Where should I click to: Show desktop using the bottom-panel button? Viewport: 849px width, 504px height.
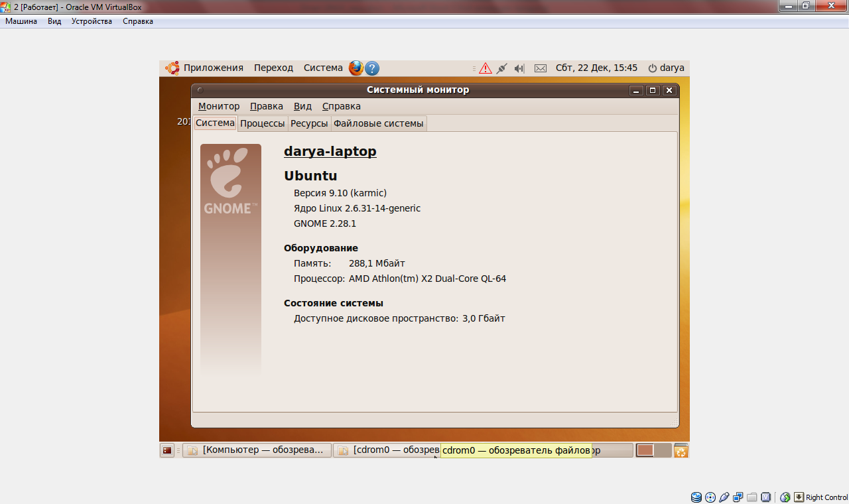click(167, 450)
